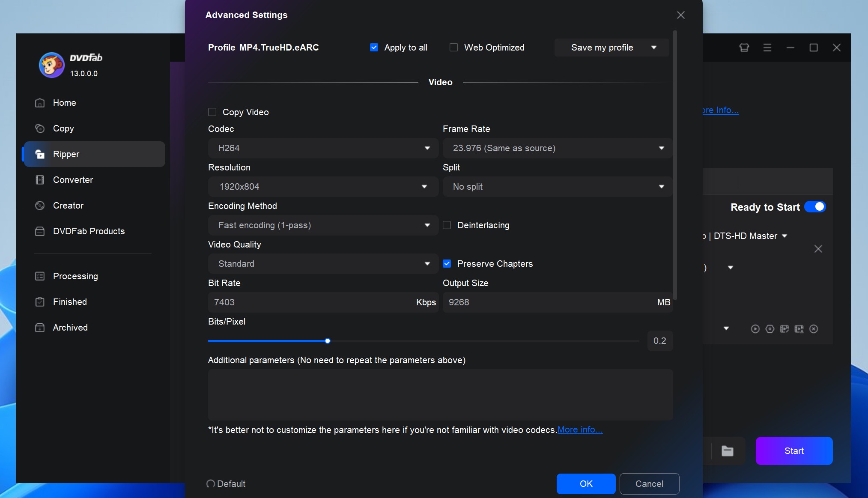The height and width of the screenshot is (498, 868).
Task: Open the Converter section icon
Action: point(39,179)
